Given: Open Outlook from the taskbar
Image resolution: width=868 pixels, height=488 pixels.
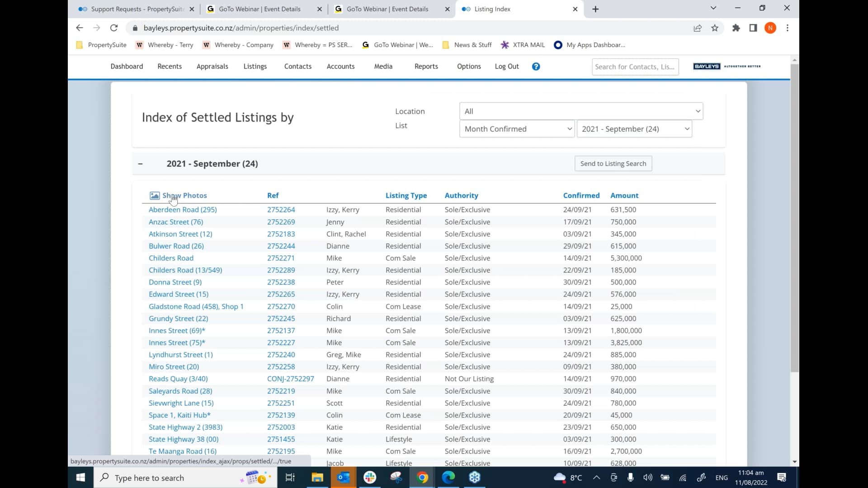Looking at the screenshot, I should pos(344,478).
